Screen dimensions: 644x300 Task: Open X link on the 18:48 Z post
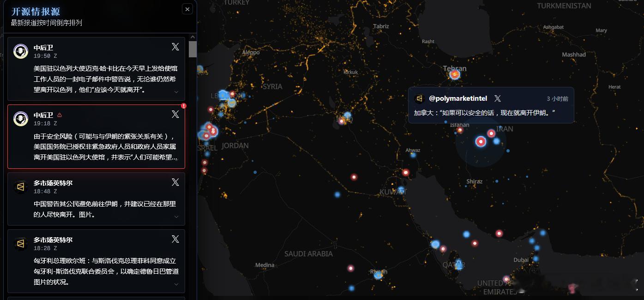click(x=175, y=182)
